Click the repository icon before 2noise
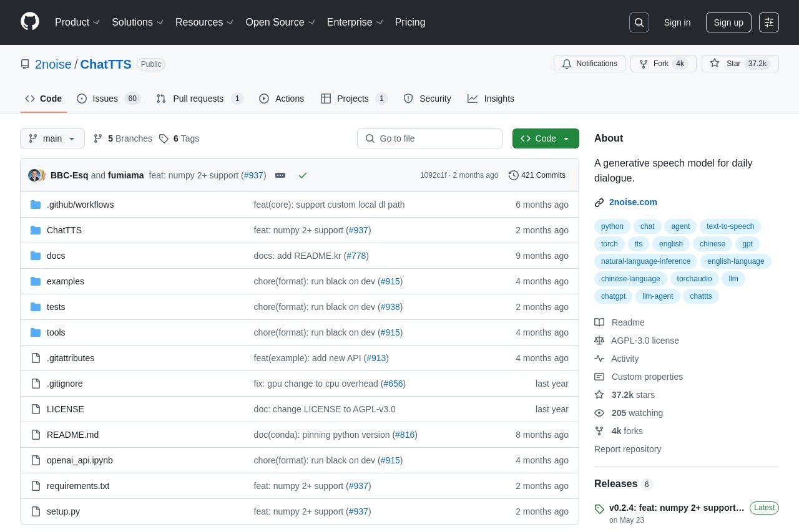The height and width of the screenshot is (532, 799). point(25,64)
